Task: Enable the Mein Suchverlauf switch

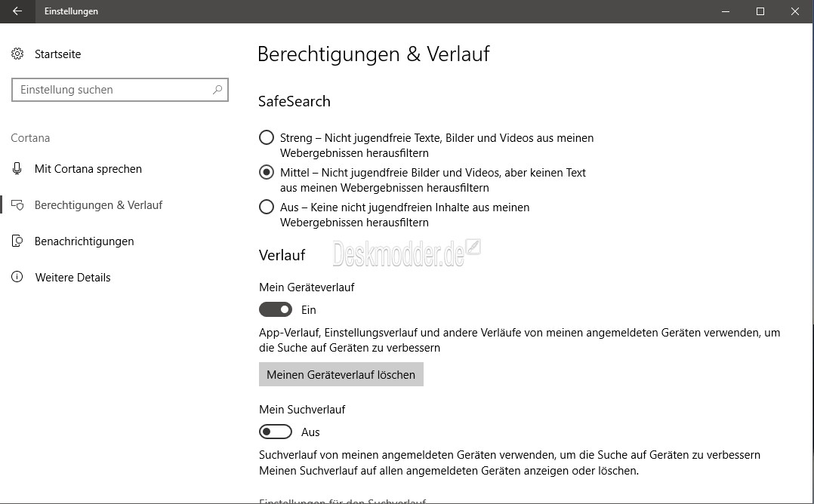Action: click(276, 432)
